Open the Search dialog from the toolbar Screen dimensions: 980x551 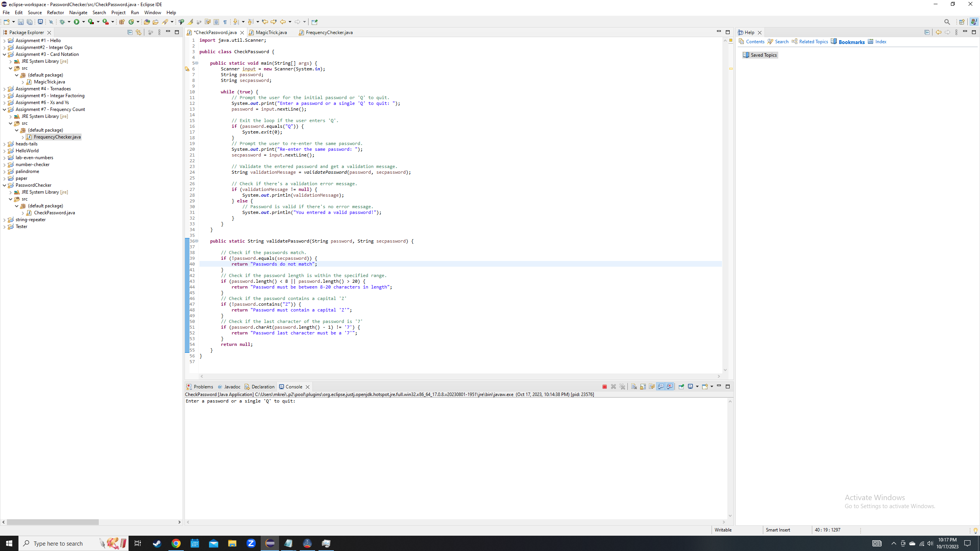pos(947,22)
